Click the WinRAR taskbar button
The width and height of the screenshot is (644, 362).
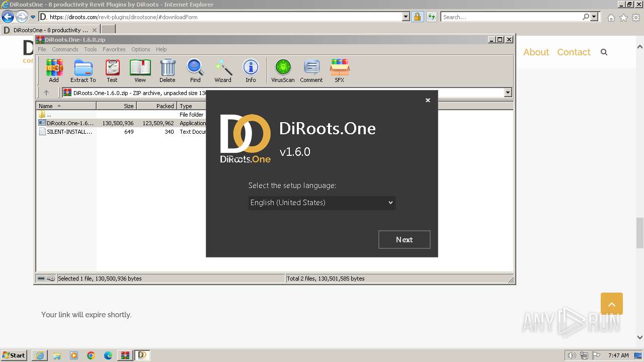tap(125, 355)
